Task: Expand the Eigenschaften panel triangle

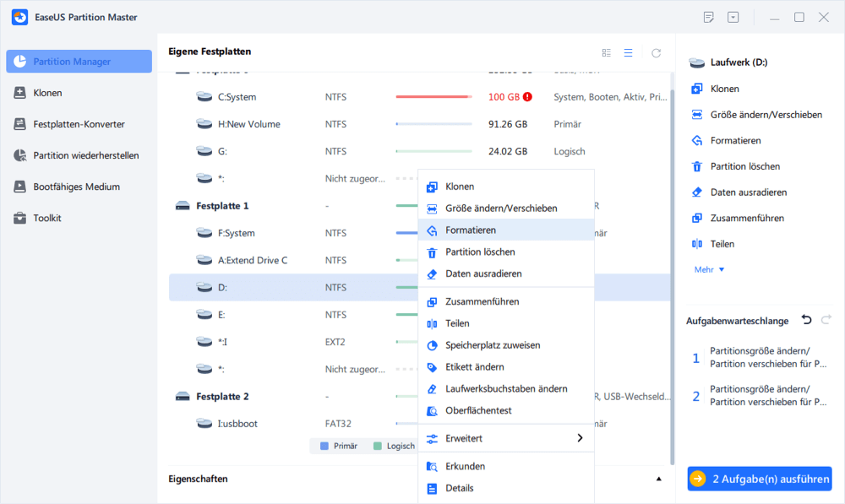Action: pos(658,479)
